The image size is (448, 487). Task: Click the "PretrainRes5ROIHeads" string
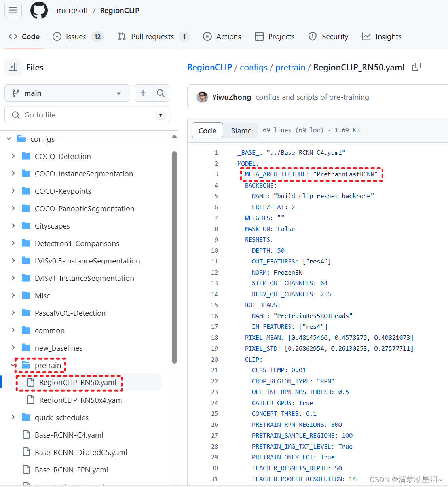(313, 316)
